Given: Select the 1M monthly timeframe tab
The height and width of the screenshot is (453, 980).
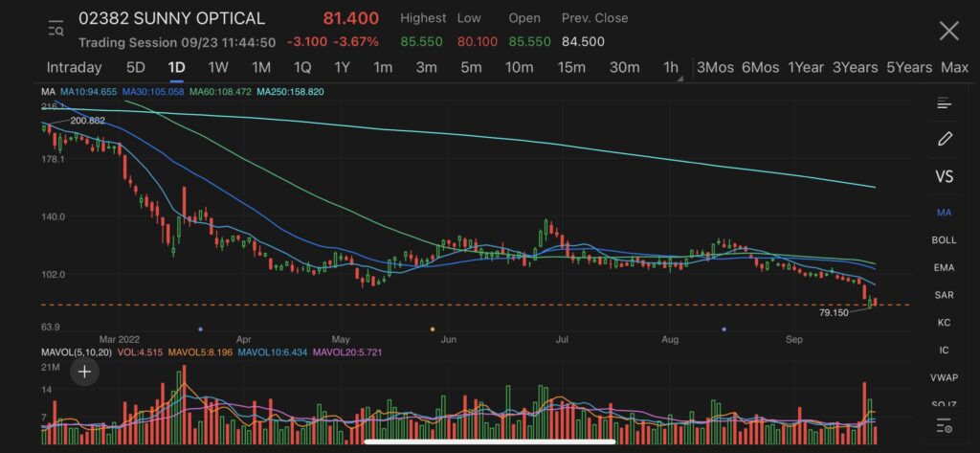Looking at the screenshot, I should tap(260, 67).
